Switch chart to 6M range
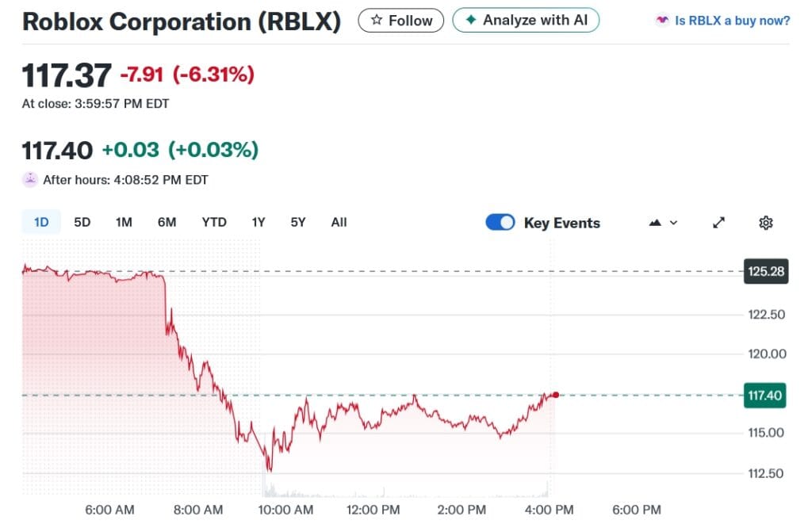Viewport: 812px width, 524px height. (167, 222)
